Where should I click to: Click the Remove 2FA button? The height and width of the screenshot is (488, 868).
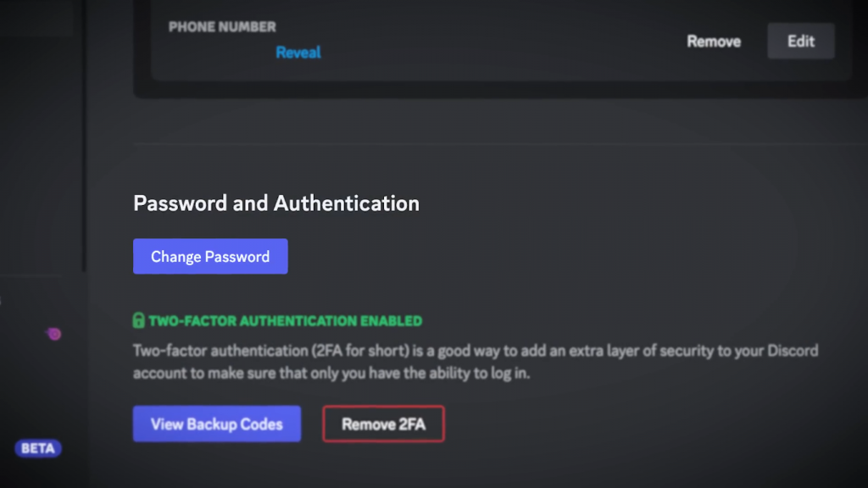[x=383, y=424]
